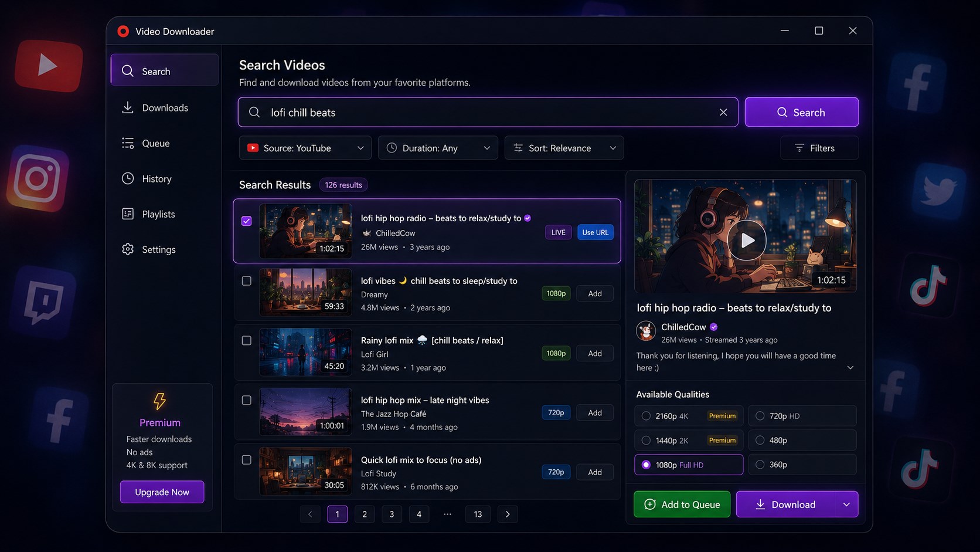
Task: Open the Source: YouTube dropdown
Action: click(x=305, y=148)
